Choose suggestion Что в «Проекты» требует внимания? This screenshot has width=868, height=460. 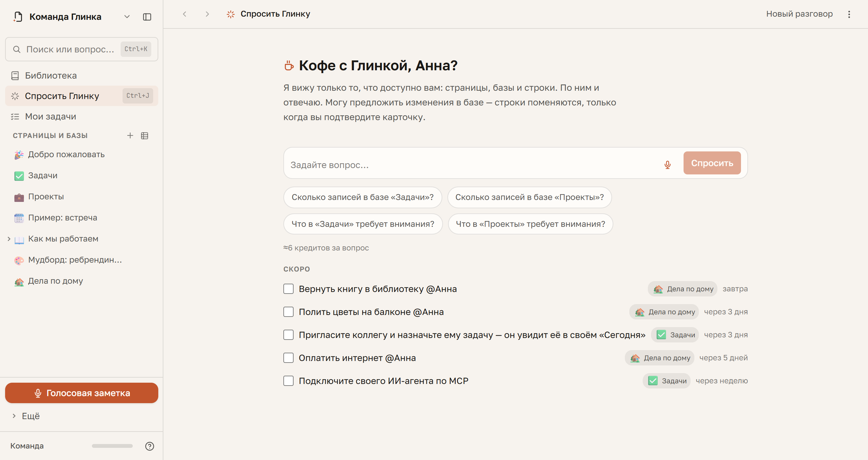(x=530, y=224)
